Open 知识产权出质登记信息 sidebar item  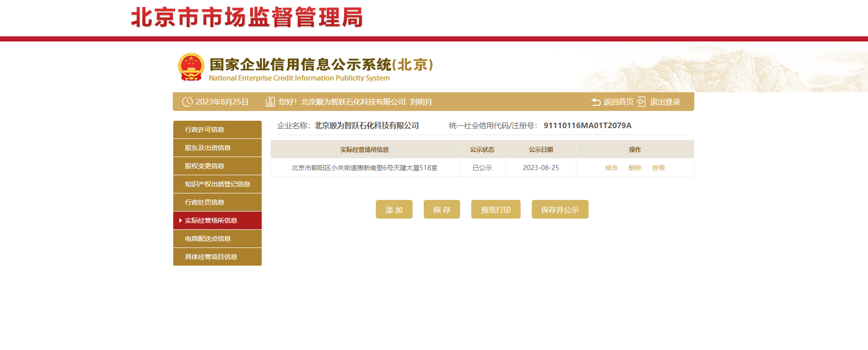(x=217, y=184)
